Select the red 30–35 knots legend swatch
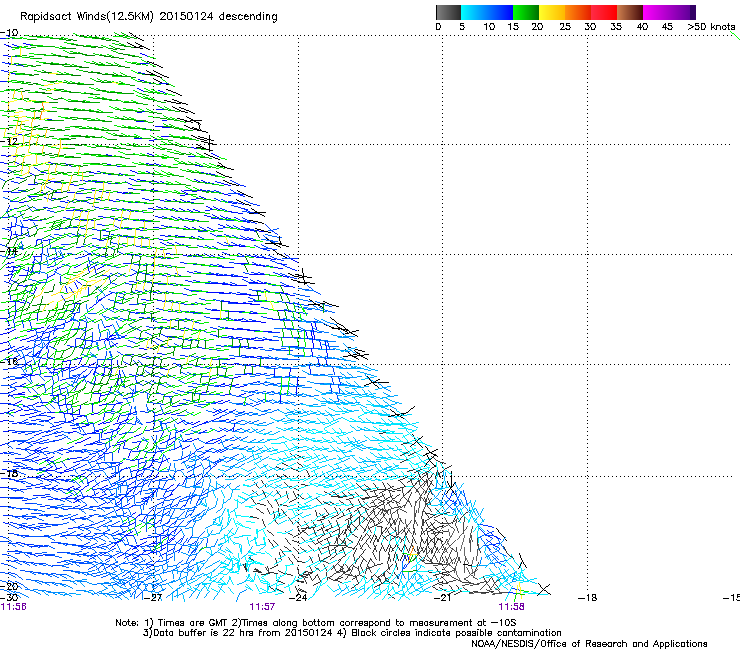This screenshot has height=650, width=740. [x=604, y=12]
